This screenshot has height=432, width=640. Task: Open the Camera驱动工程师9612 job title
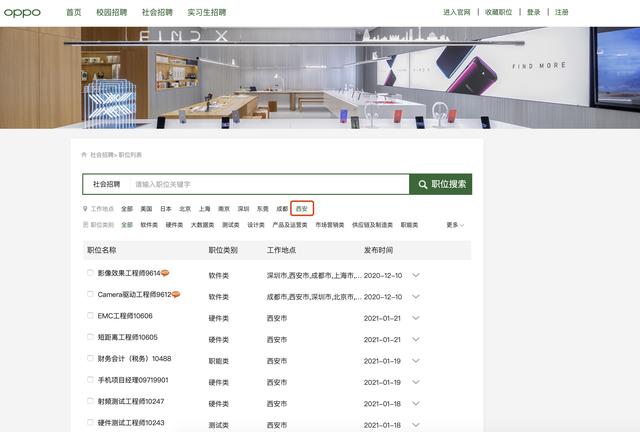pyautogui.click(x=134, y=294)
